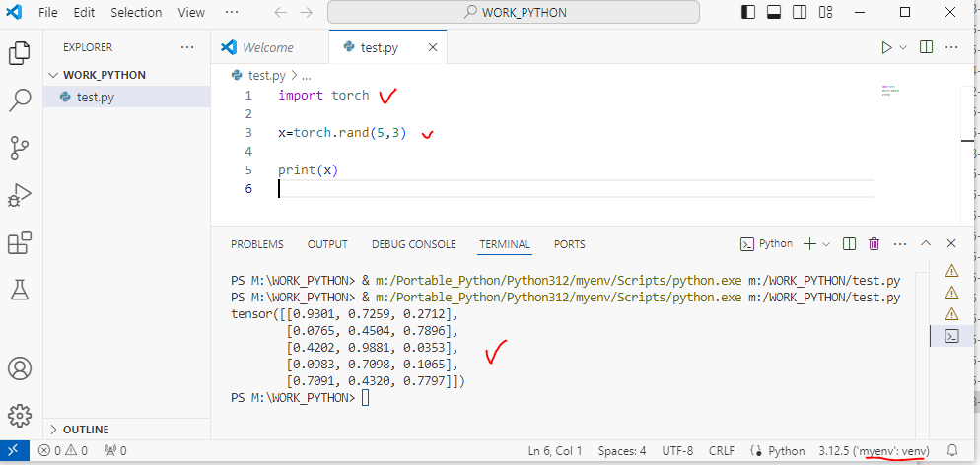Go forward with the right arrow

click(307, 12)
